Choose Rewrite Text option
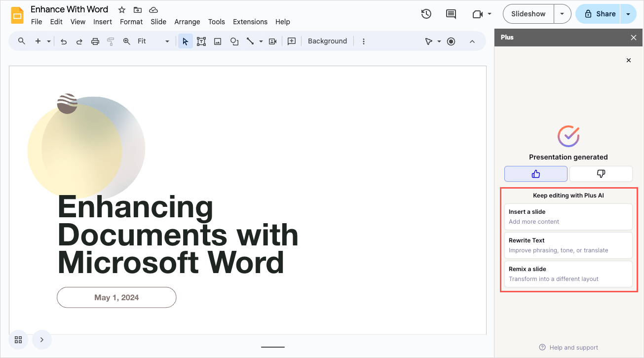Screen dimensions: 644x358 point(568,245)
